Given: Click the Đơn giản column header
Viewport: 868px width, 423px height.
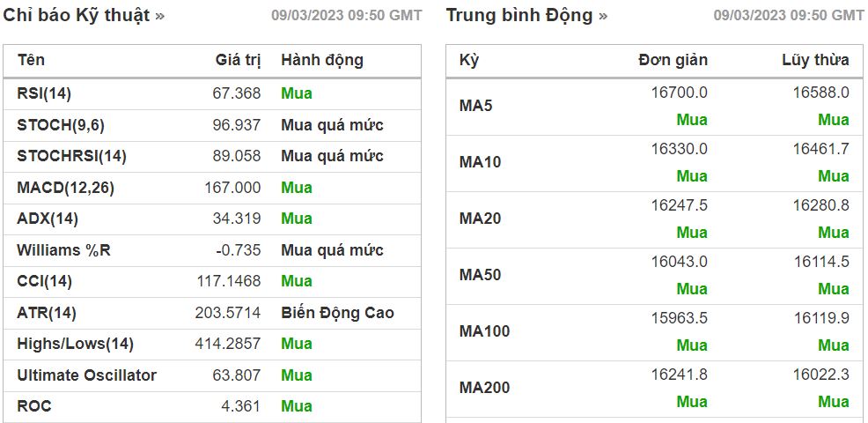Looking at the screenshot, I should (x=673, y=60).
